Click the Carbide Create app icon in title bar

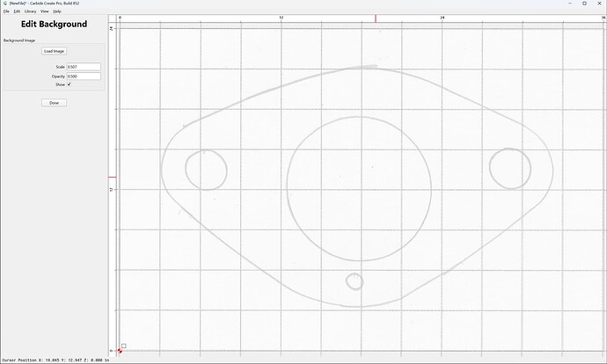pyautogui.click(x=5, y=4)
